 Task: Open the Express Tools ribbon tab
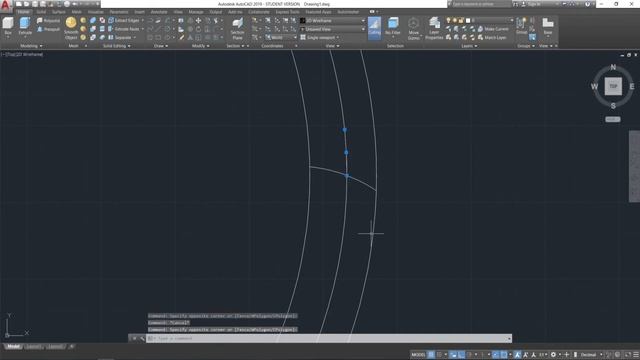(287, 12)
